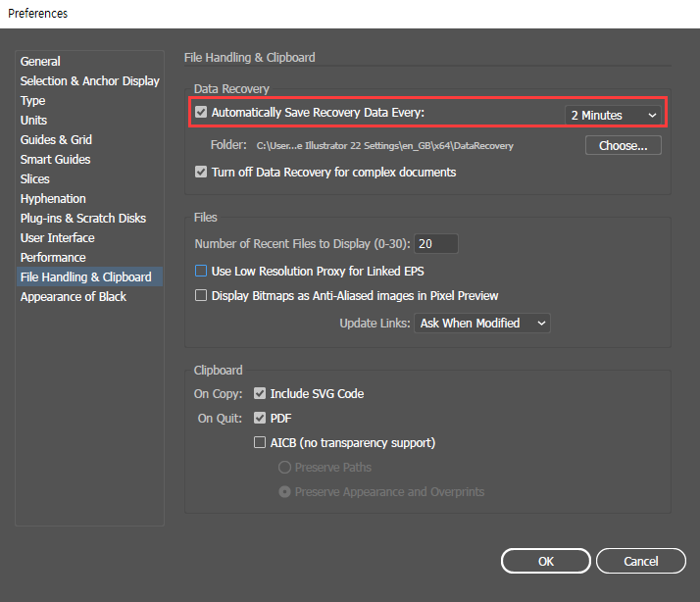The image size is (700, 602).
Task: Select Preserve Paths radio button
Action: [285, 467]
